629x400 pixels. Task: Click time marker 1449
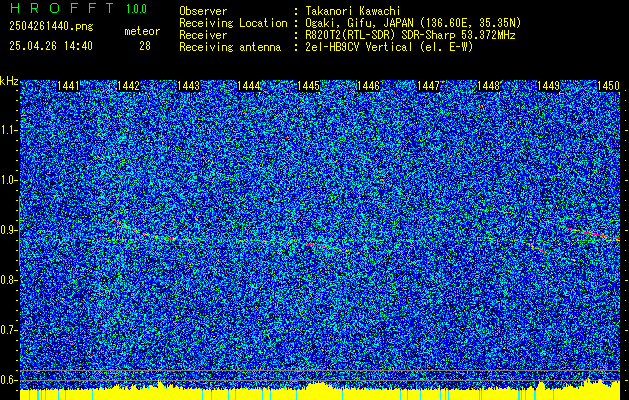pyautogui.click(x=548, y=86)
